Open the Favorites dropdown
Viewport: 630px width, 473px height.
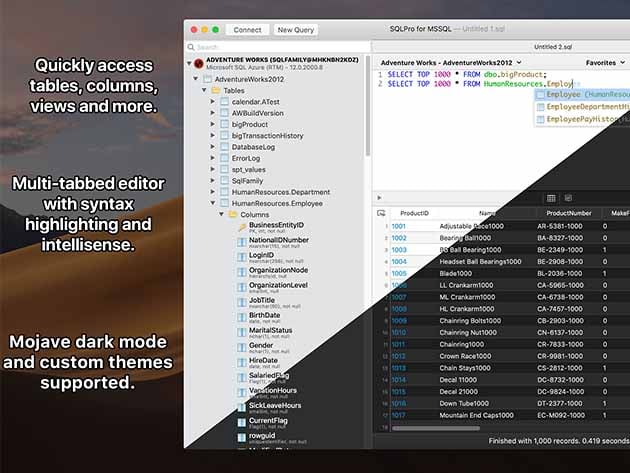[604, 62]
